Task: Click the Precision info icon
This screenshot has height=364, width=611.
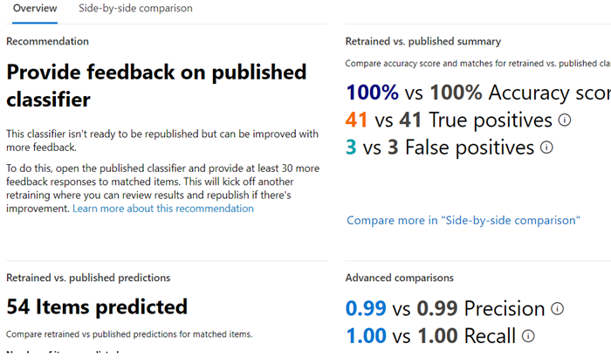Action: click(x=557, y=309)
